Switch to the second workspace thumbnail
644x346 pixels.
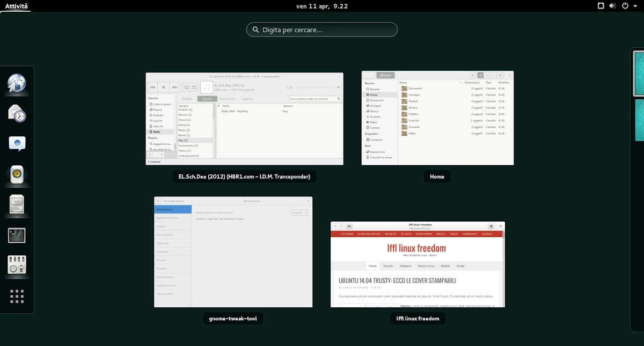coord(638,120)
